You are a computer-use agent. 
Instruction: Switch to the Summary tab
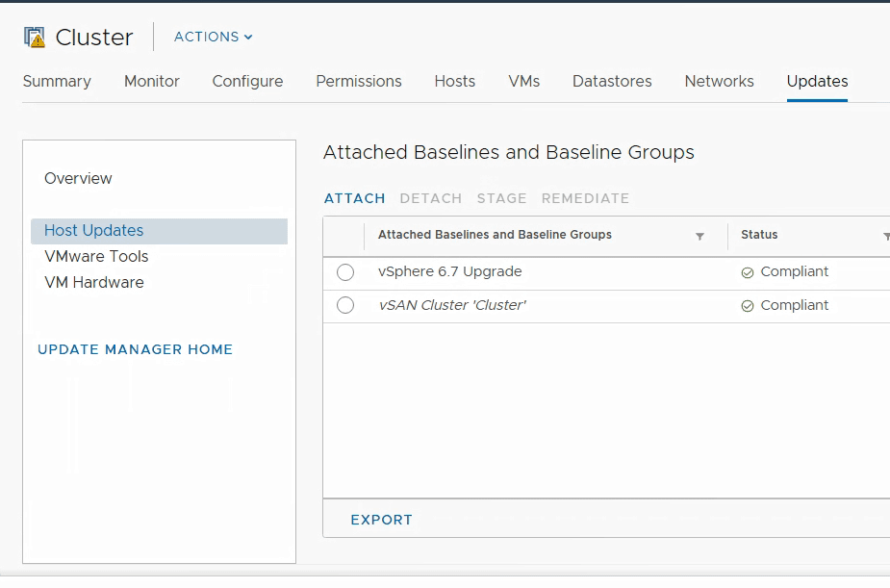click(x=57, y=81)
